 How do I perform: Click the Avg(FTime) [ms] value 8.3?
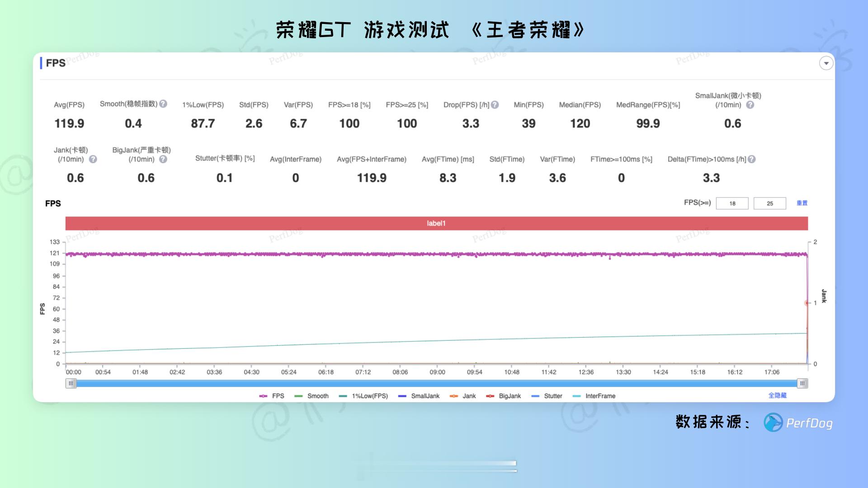click(x=448, y=178)
